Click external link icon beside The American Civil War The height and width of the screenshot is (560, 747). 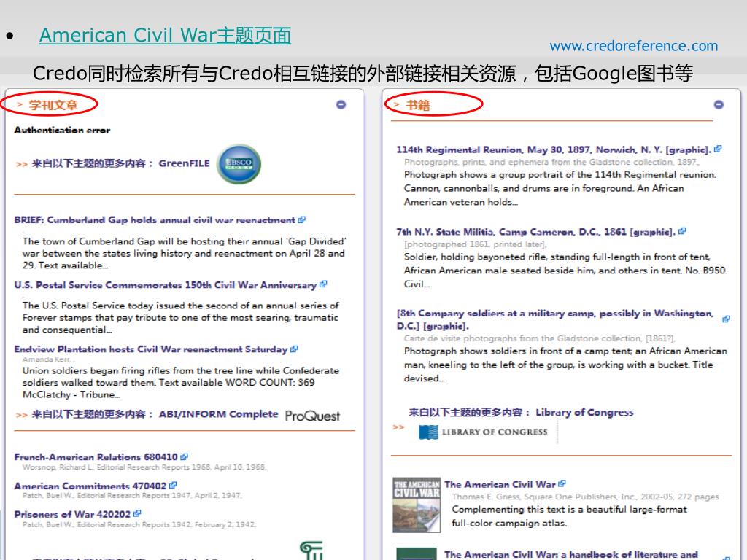coord(562,483)
